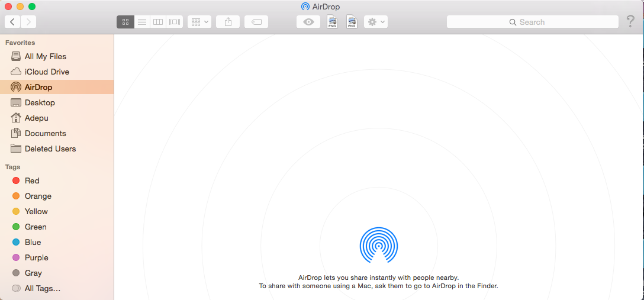Click the Edit Tags toolbar button
The width and height of the screenshot is (644, 300).
coord(256,22)
